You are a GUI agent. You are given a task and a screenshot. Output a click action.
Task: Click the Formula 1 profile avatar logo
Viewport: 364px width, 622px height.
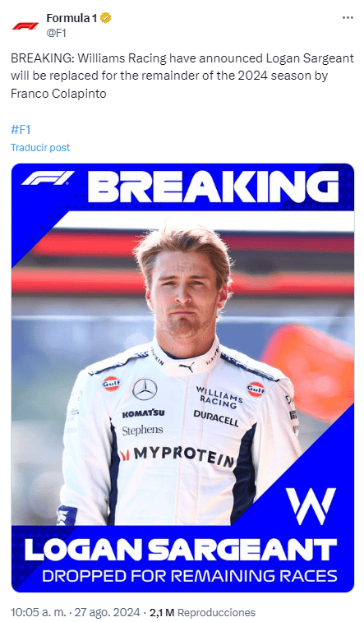25,25
